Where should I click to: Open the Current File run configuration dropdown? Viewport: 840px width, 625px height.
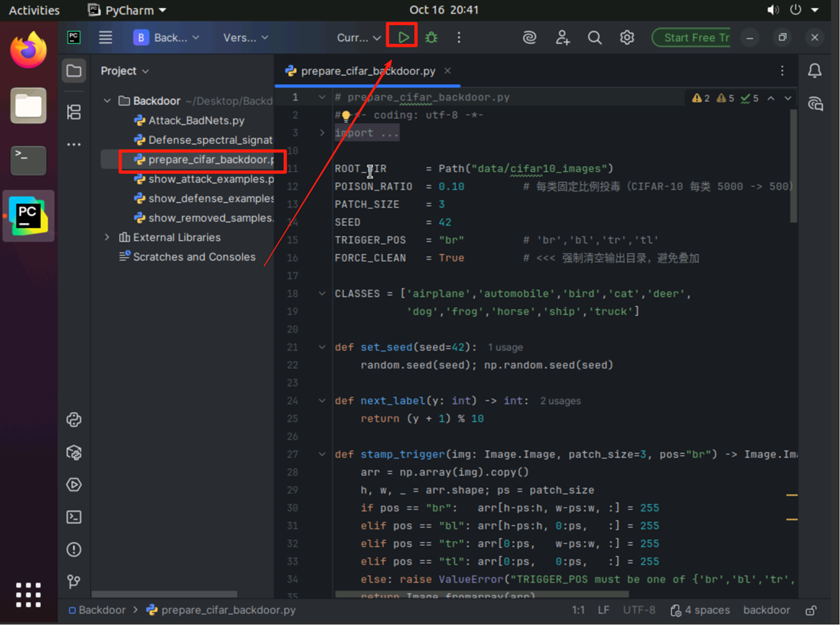point(359,37)
